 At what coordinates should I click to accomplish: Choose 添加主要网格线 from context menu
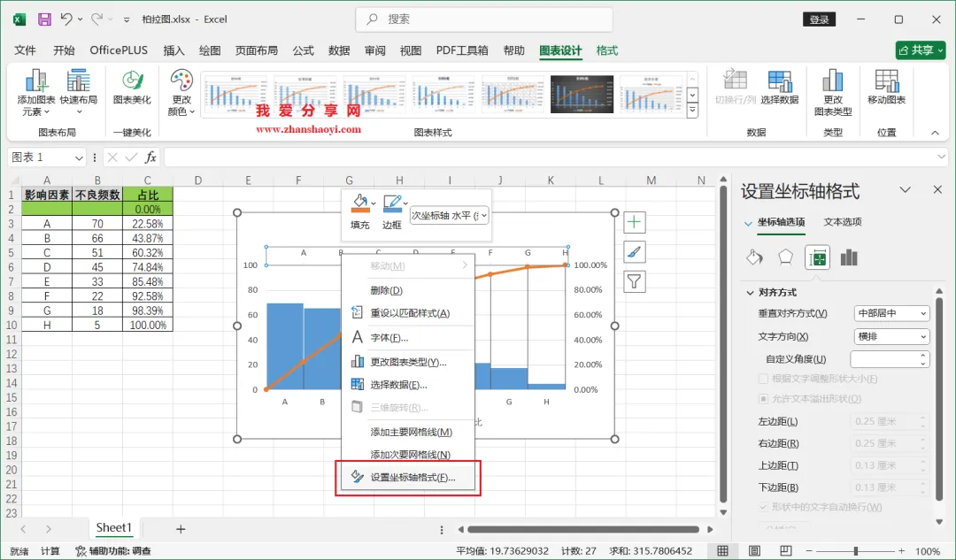[408, 432]
